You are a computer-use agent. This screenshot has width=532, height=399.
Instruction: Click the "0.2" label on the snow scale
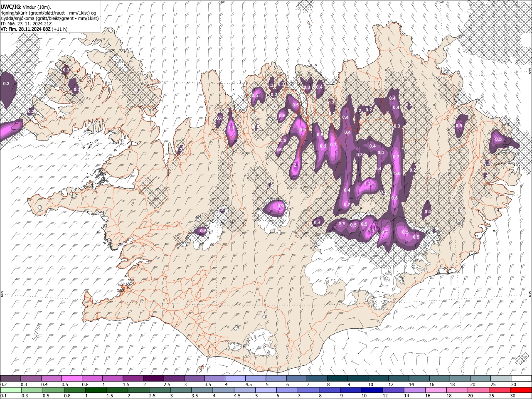tap(3, 384)
